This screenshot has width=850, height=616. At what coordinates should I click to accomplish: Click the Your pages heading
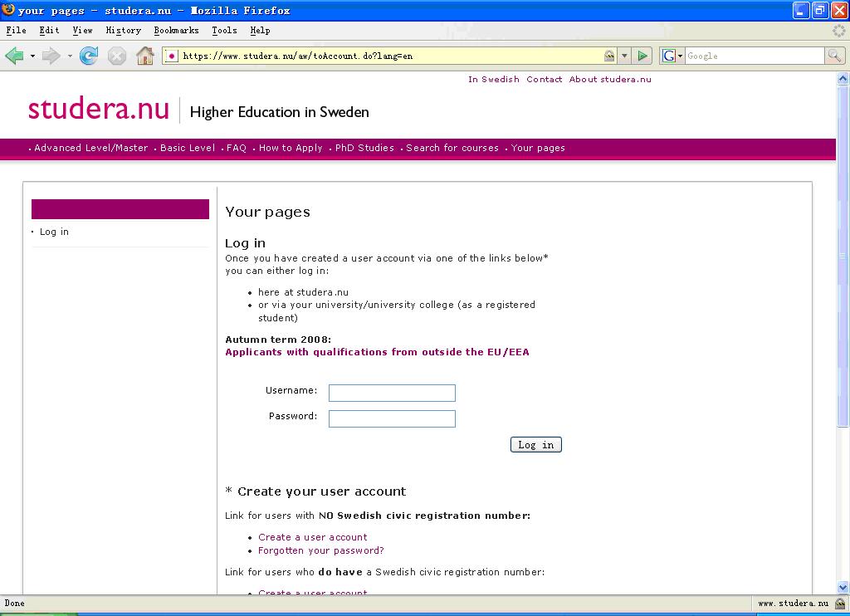point(268,212)
